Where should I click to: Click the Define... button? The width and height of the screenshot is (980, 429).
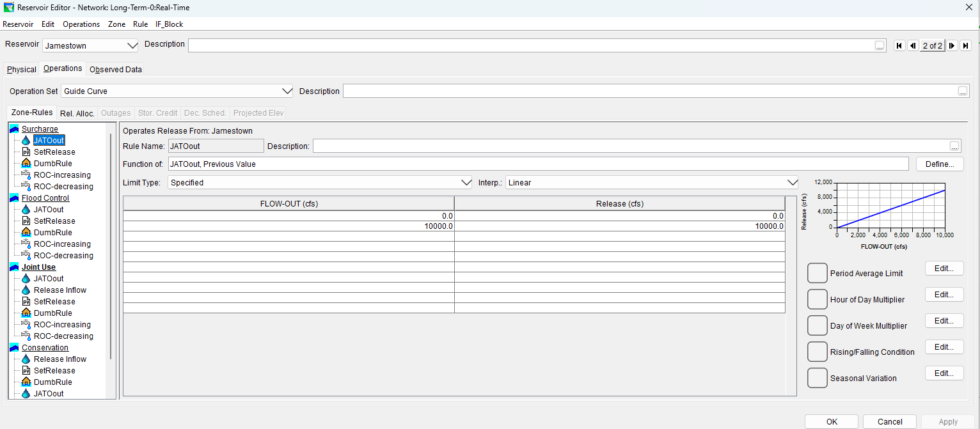[939, 164]
